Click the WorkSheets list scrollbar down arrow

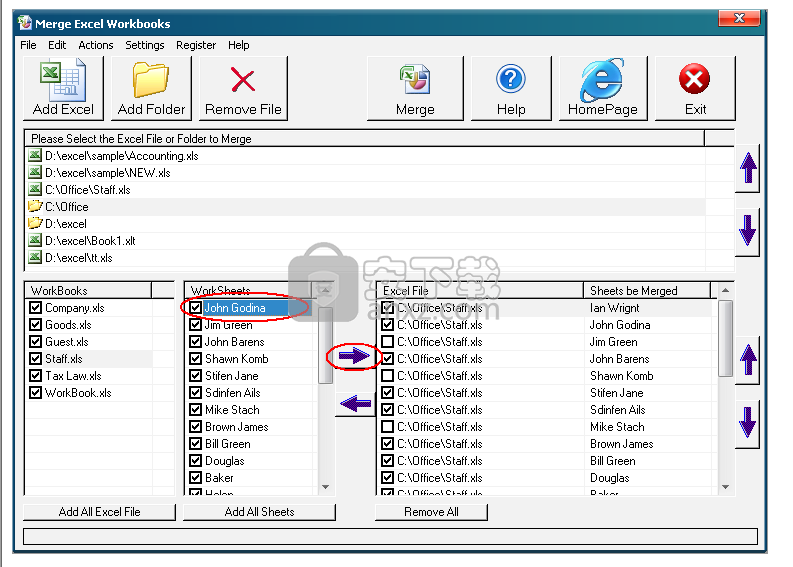326,487
